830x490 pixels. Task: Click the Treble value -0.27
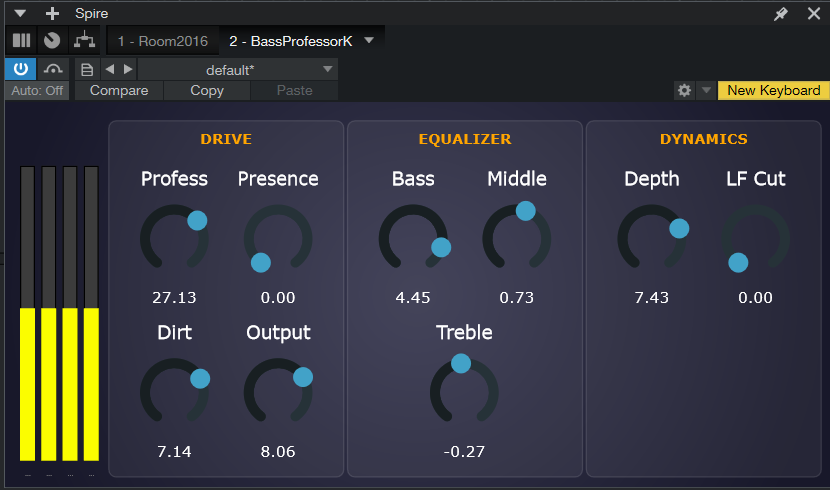(464, 452)
